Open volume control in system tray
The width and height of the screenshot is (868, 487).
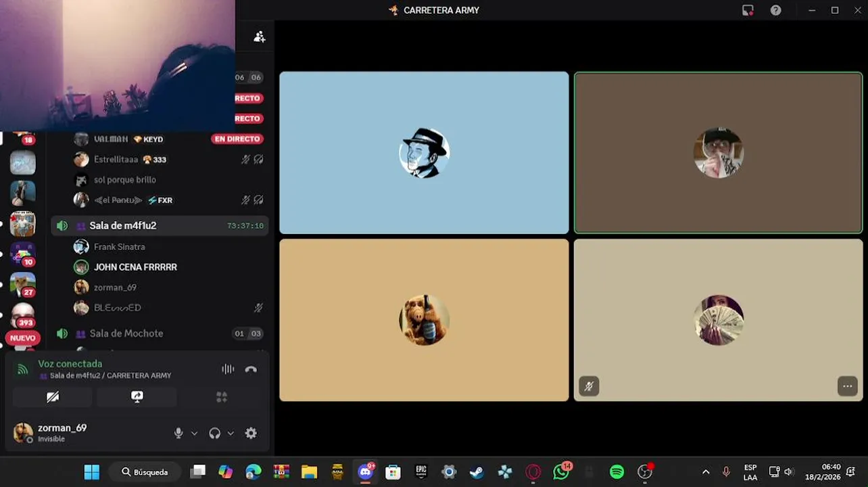coord(788,472)
